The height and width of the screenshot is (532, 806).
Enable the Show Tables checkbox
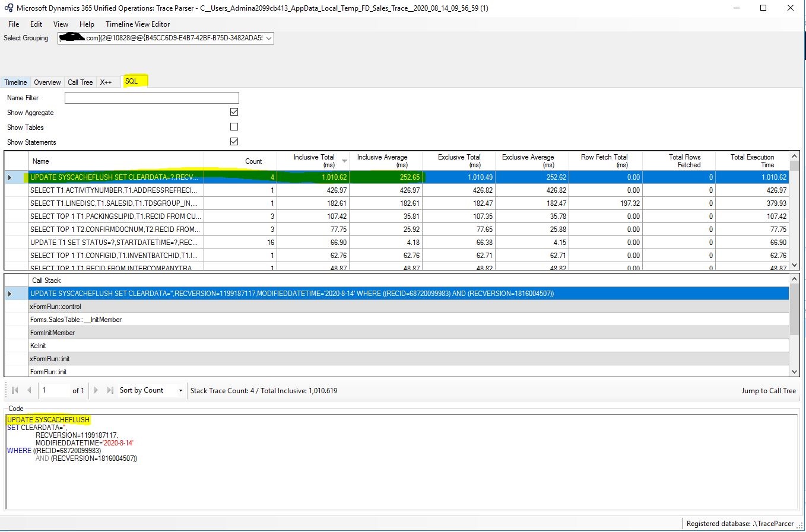coord(234,127)
